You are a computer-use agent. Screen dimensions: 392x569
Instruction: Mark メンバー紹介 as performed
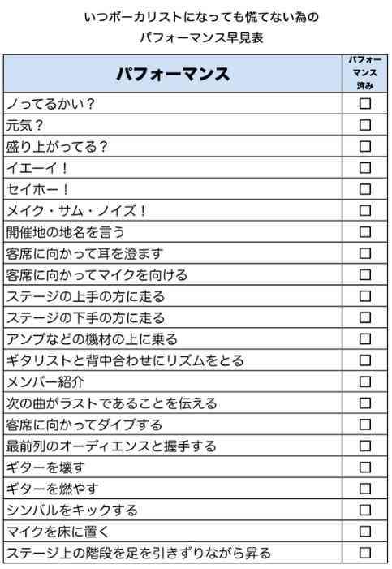(364, 381)
